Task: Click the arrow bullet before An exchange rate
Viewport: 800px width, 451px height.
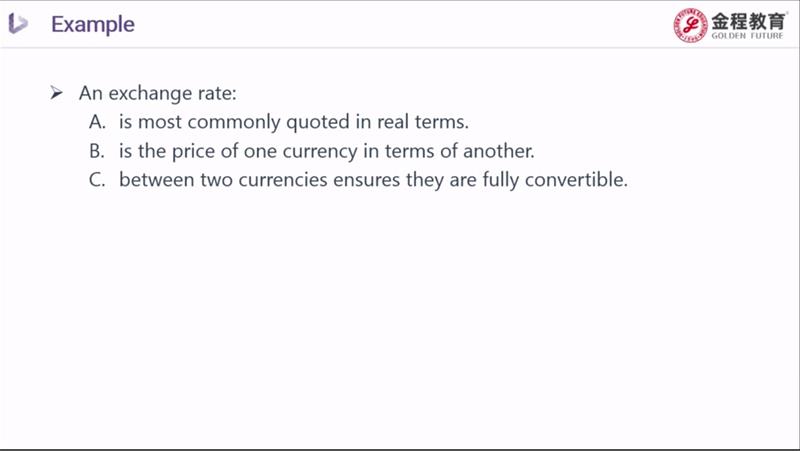Action: tap(57, 93)
